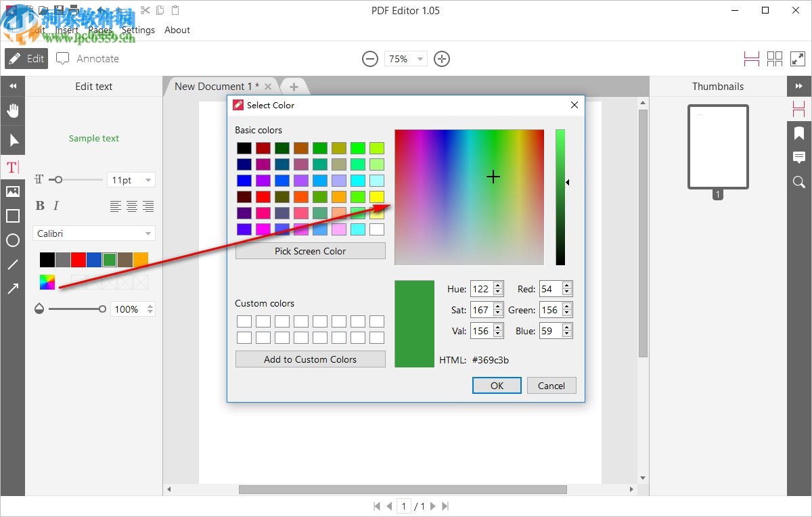The height and width of the screenshot is (517, 812).
Task: Activate the Image insertion tool
Action: 12,192
